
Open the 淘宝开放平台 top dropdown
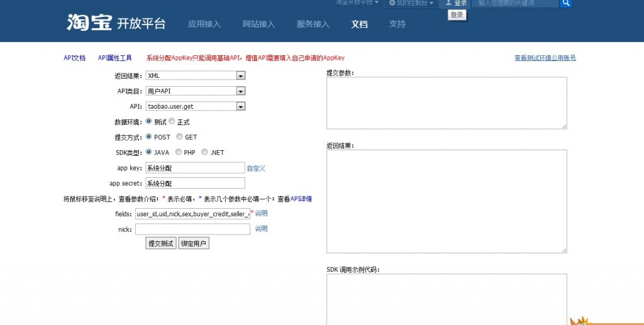point(357,3)
